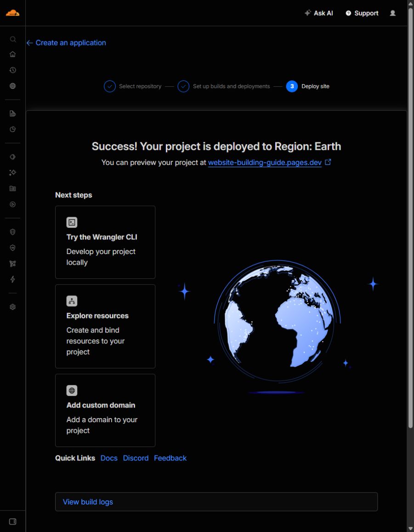
Task: Open the diamond-shaped Workers icon
Action: tap(12, 157)
